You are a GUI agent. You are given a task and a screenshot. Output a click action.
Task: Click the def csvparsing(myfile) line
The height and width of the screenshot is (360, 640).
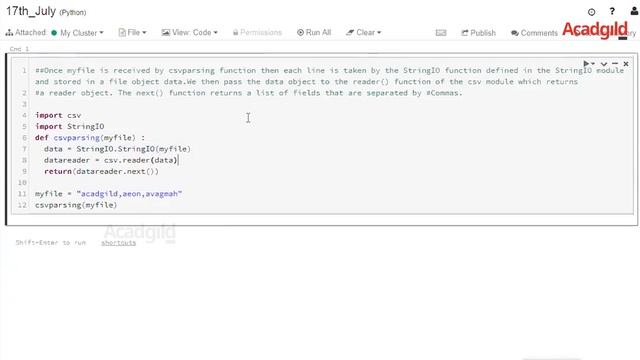[90, 138]
